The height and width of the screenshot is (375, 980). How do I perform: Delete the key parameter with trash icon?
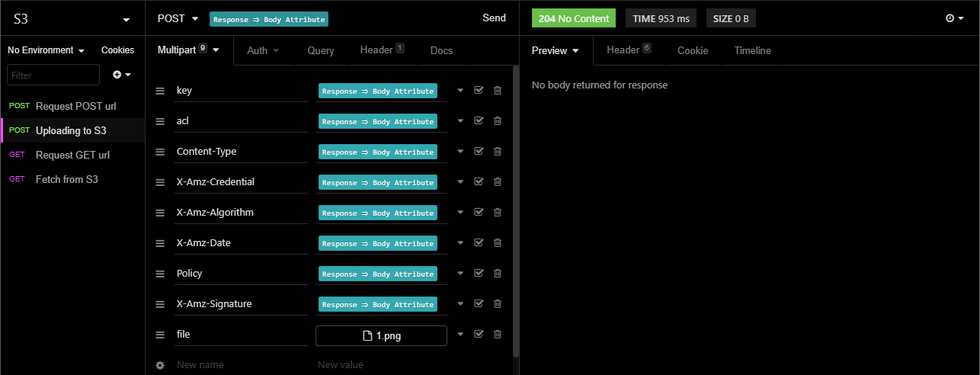point(498,90)
